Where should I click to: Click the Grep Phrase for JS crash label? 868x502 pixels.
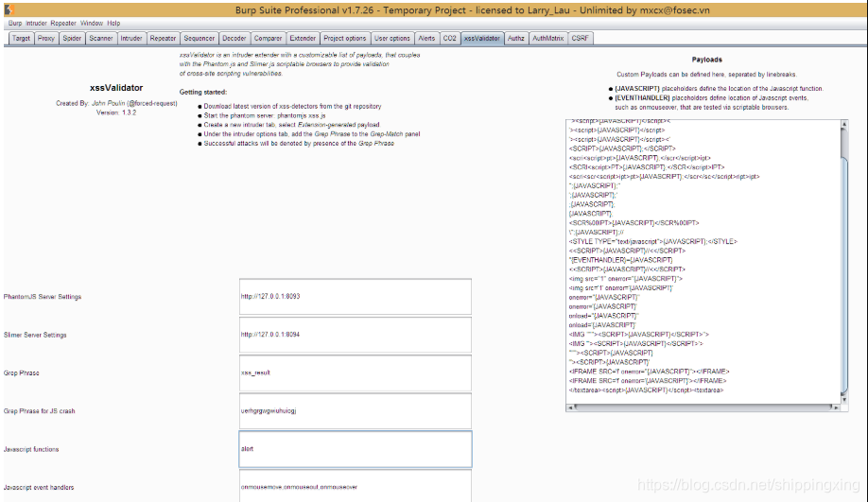[x=39, y=411]
